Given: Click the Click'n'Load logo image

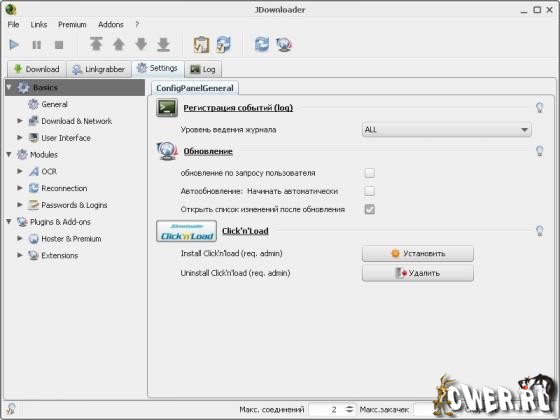Looking at the screenshot, I should (186, 231).
